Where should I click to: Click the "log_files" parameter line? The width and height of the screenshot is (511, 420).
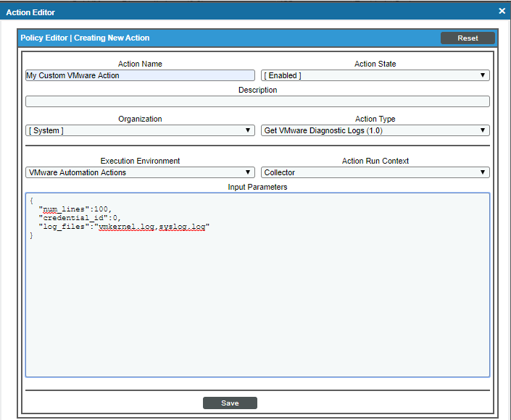[x=124, y=227]
